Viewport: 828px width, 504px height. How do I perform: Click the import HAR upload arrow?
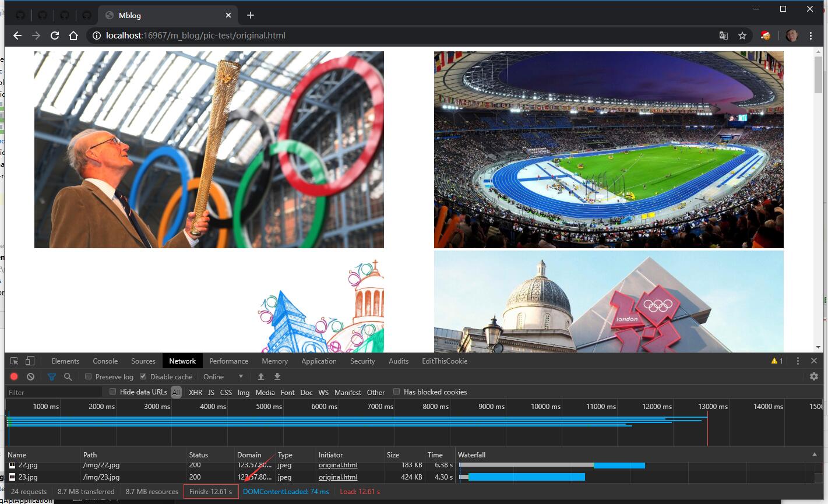click(261, 377)
